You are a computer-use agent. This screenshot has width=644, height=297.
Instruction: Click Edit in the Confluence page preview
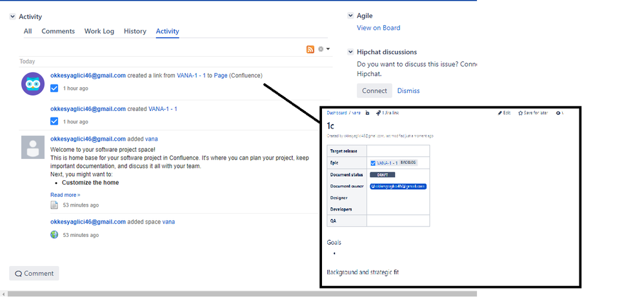[x=504, y=113]
